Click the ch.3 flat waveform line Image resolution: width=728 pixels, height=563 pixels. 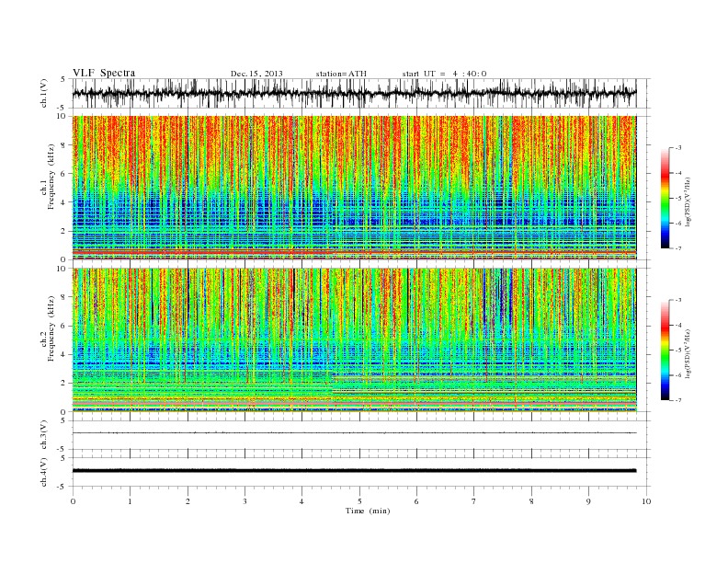354,433
